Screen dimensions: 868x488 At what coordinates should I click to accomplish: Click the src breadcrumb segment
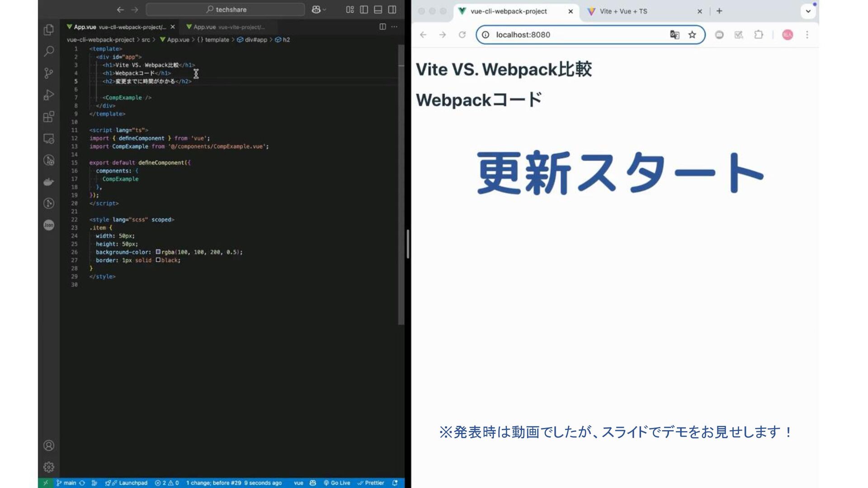point(146,40)
